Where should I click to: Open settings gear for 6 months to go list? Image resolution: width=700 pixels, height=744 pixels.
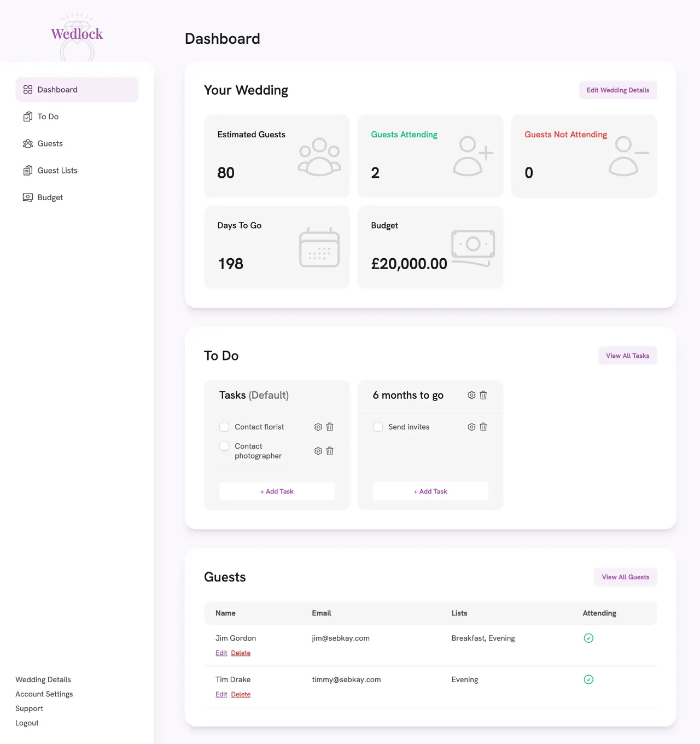[471, 395]
